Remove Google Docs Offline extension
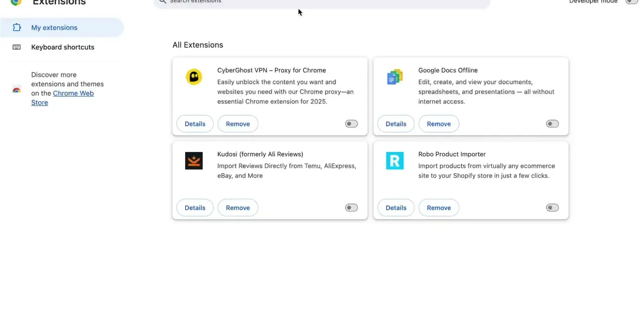The image size is (644, 310). click(439, 124)
